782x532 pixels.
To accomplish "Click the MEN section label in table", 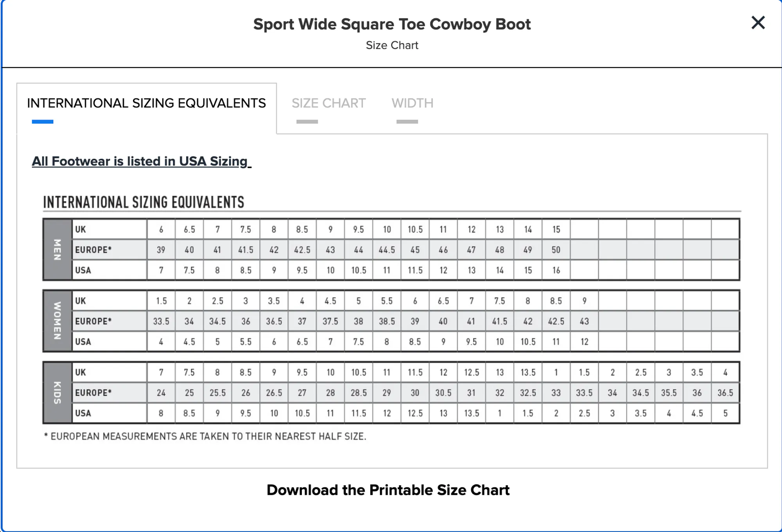I will click(x=57, y=249).
